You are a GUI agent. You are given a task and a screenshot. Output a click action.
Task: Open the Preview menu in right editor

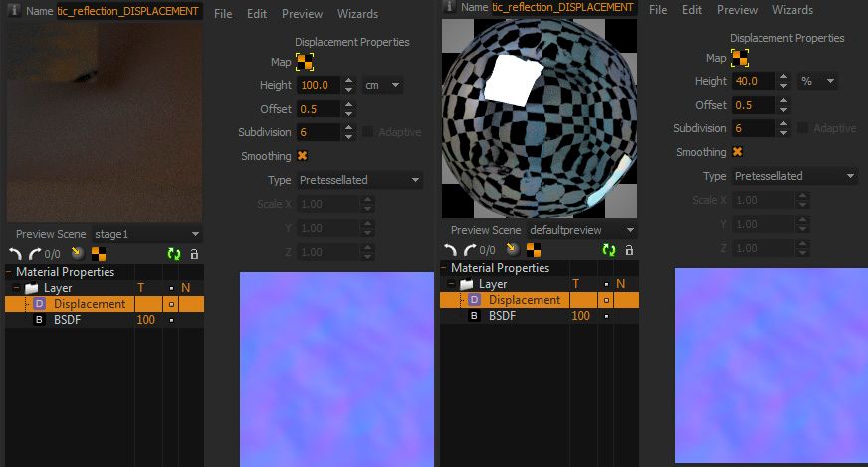point(737,10)
